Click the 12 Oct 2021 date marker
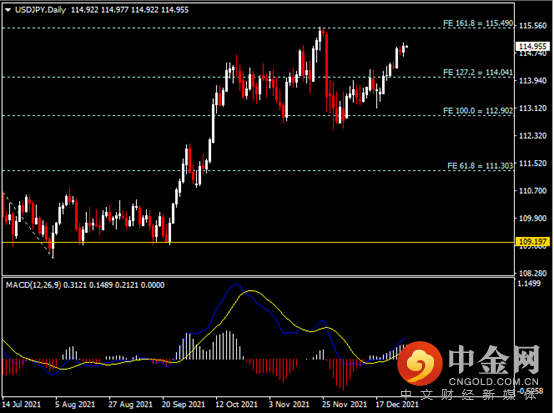Screen dimensions: 554x413 (236, 404)
